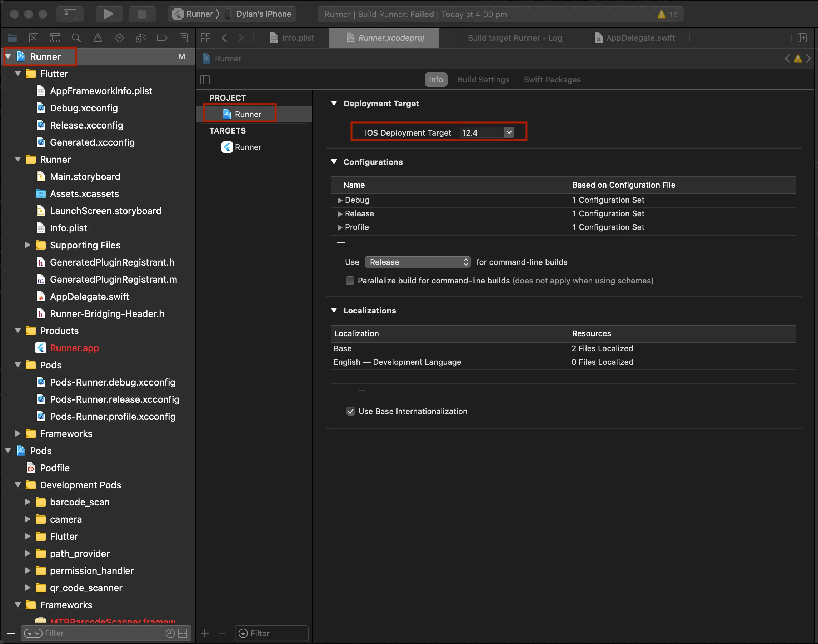
Task: Open the Release command-line builds popup
Action: coord(418,262)
